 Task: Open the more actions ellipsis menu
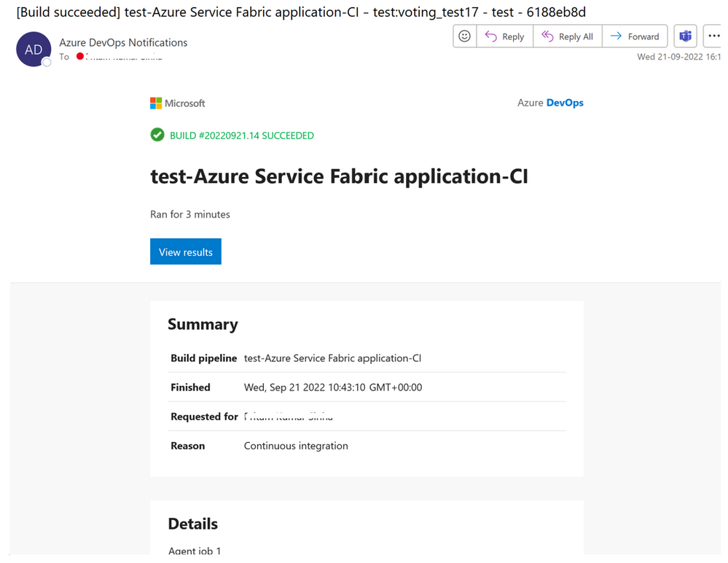[x=713, y=36]
